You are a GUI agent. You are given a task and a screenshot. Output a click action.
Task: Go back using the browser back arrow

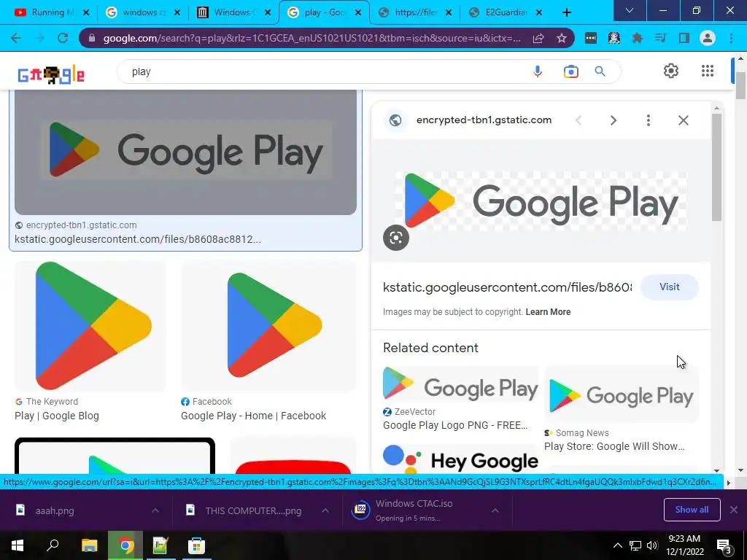(16, 38)
